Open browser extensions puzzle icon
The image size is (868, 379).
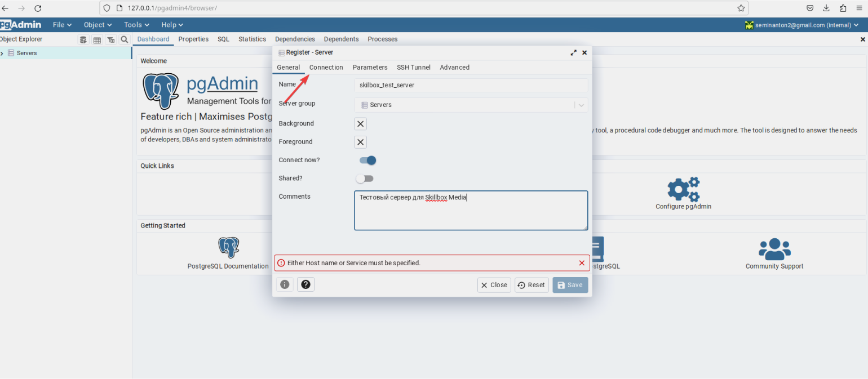tap(843, 8)
